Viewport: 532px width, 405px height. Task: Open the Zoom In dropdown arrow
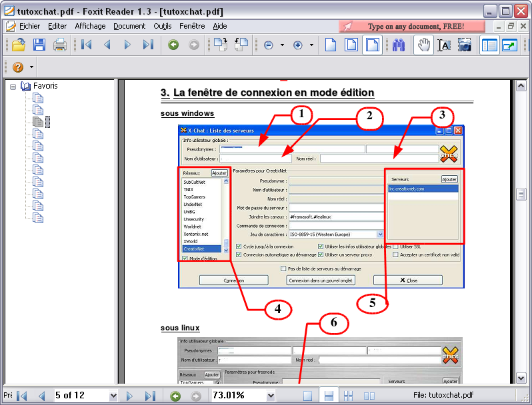pyautogui.click(x=311, y=45)
